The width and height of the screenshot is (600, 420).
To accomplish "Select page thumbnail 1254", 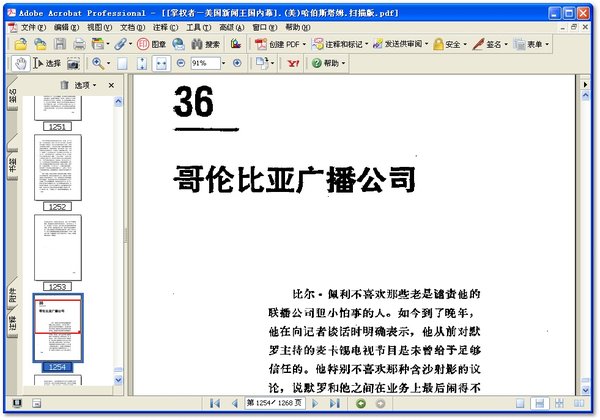I will point(58,328).
